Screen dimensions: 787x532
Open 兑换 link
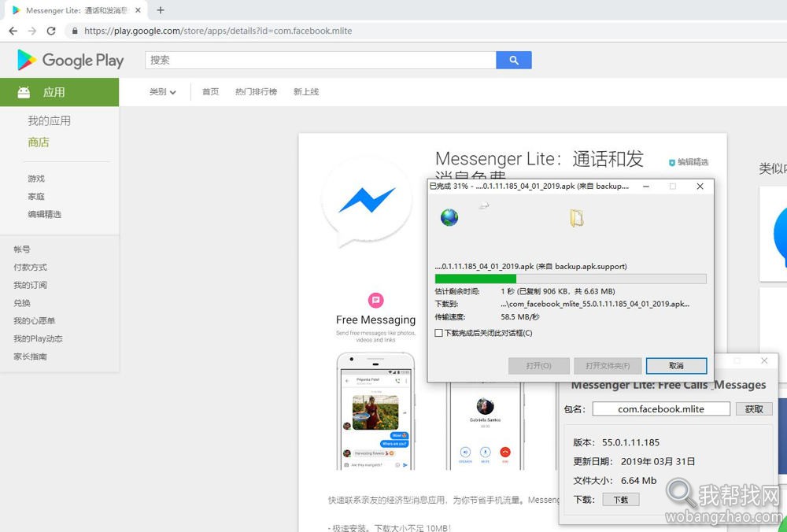click(22, 303)
